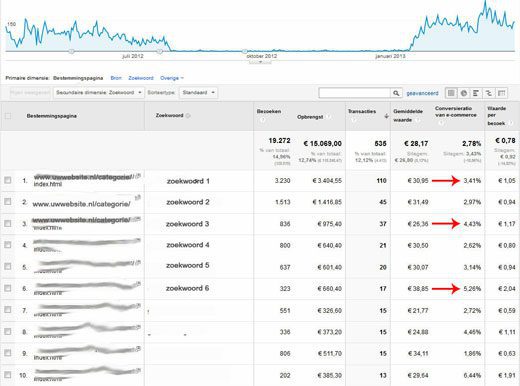Switch to performance bar view icon
Viewport: 520px width, 386px height.
click(x=476, y=93)
